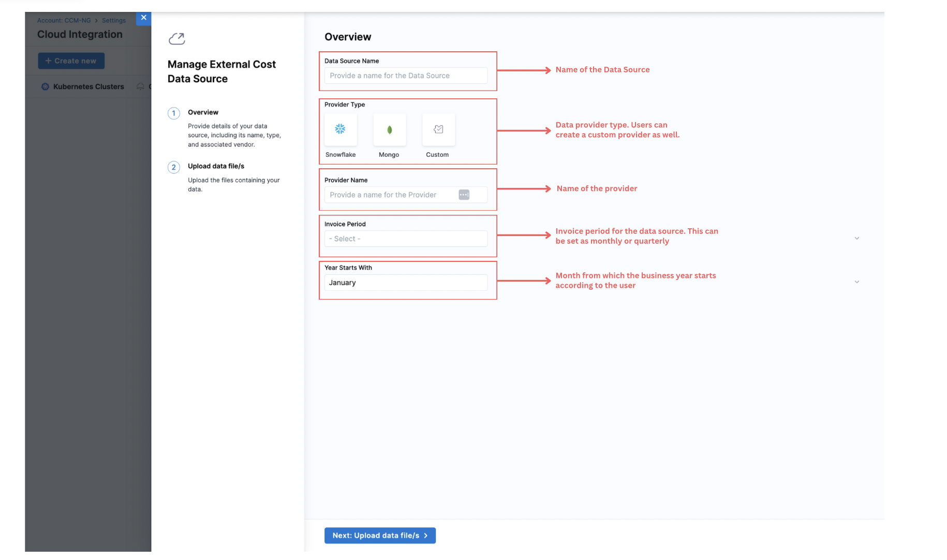Go to step 1 circle for Overview

[174, 113]
